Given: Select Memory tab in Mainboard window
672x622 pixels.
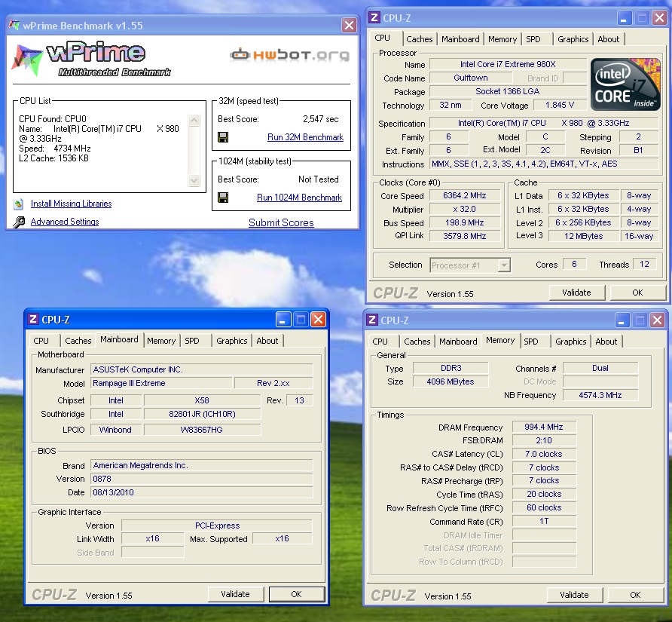Looking at the screenshot, I should (161, 341).
